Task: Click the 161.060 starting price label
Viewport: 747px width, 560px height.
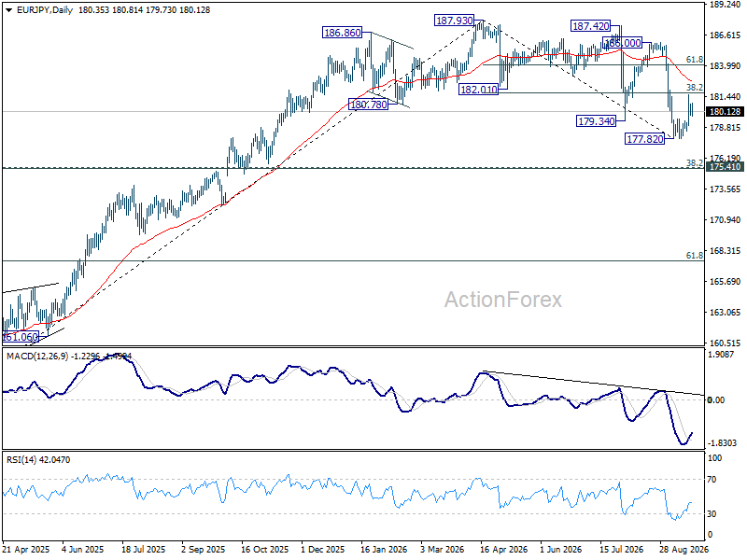Action: pos(21,337)
